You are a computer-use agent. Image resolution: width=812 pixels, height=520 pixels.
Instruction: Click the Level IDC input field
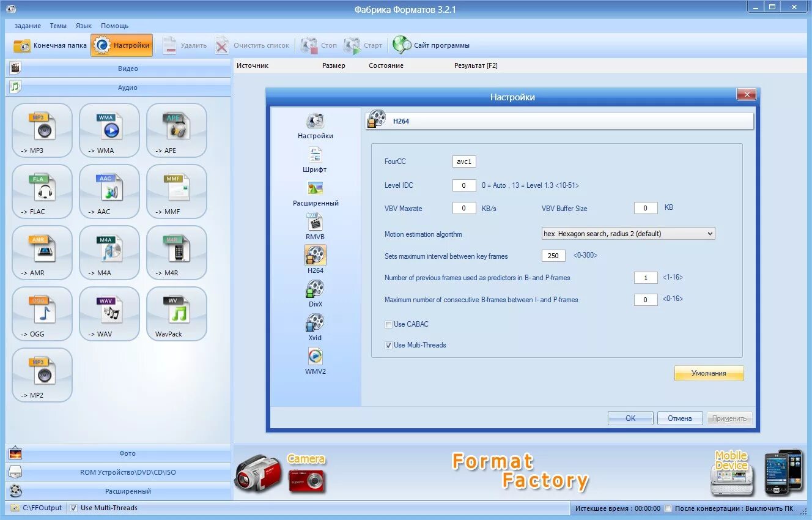pyautogui.click(x=464, y=185)
